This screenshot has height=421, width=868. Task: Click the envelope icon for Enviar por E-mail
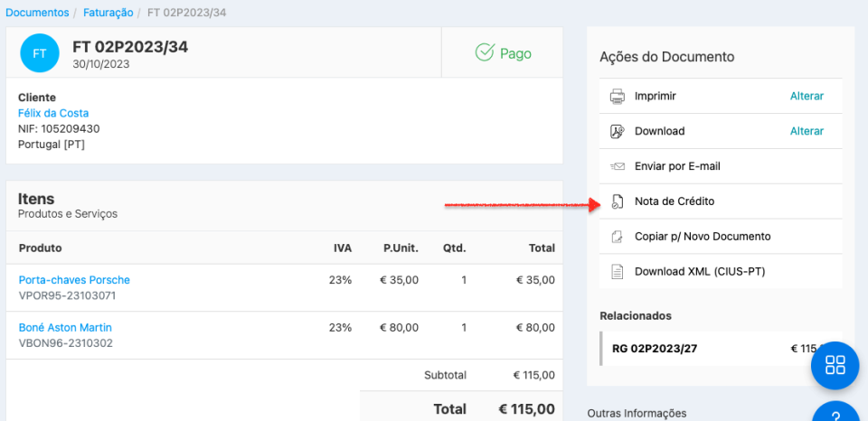coord(618,166)
